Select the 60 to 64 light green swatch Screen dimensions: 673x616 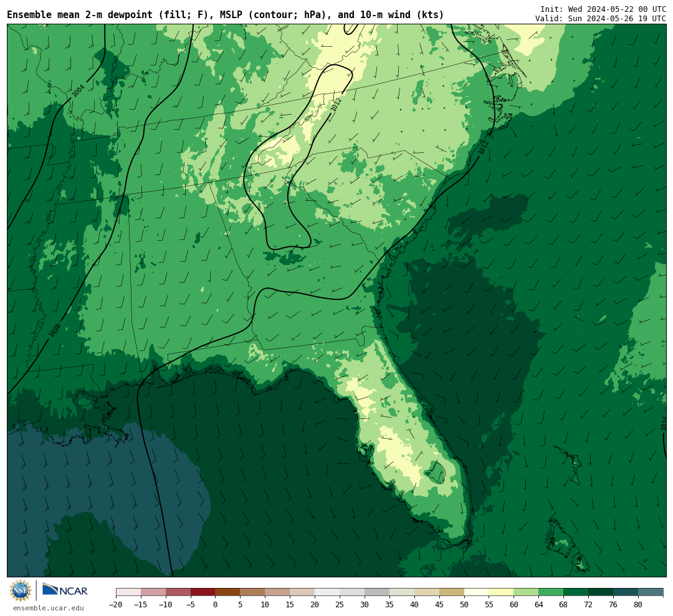pyautogui.click(x=527, y=592)
